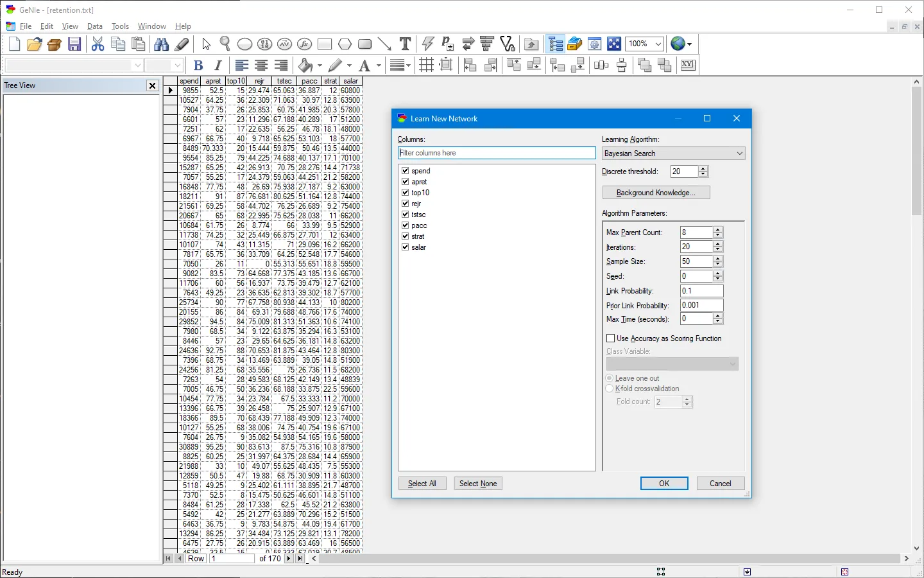The height and width of the screenshot is (578, 924).
Task: Select the equation (fx) node tool
Action: pos(305,44)
